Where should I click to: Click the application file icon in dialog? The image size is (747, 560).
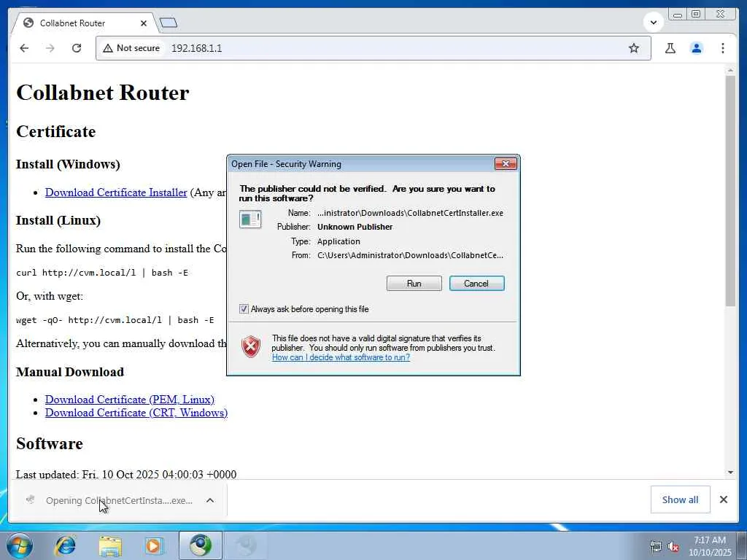click(250, 219)
